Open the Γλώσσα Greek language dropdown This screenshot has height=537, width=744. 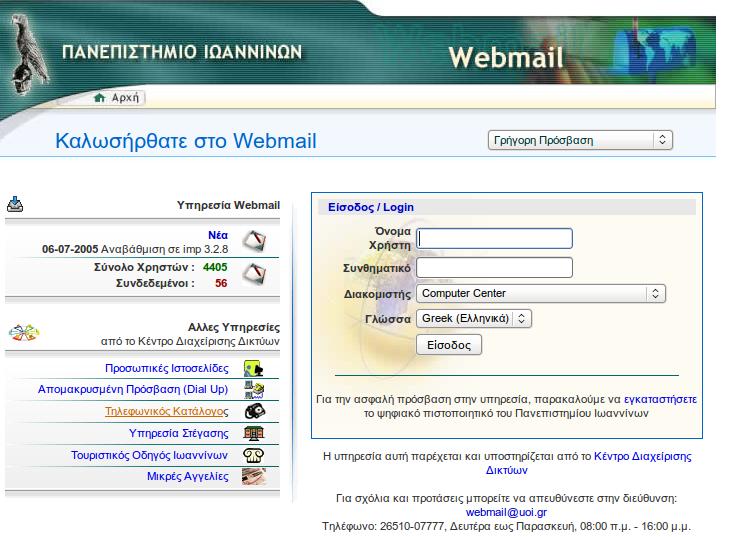point(474,318)
